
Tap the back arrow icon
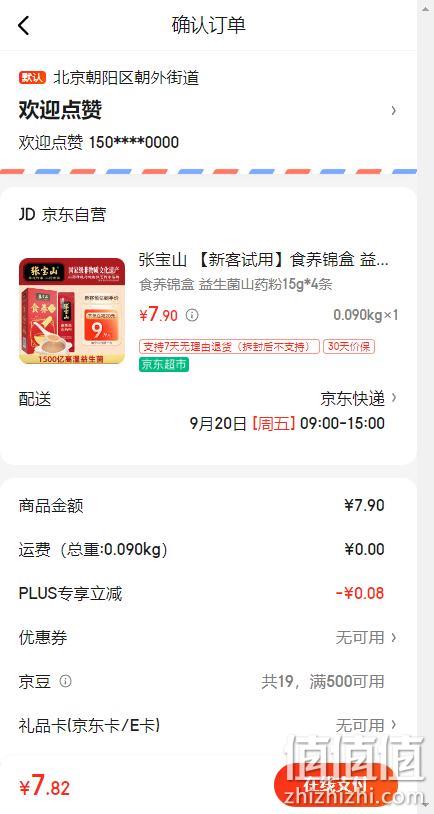point(24,25)
